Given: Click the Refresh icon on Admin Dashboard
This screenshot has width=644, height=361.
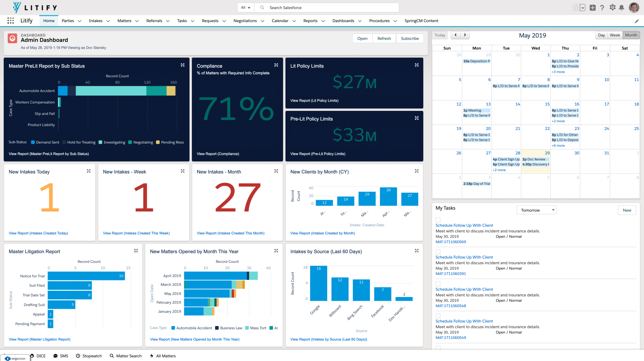Looking at the screenshot, I should click(x=384, y=38).
